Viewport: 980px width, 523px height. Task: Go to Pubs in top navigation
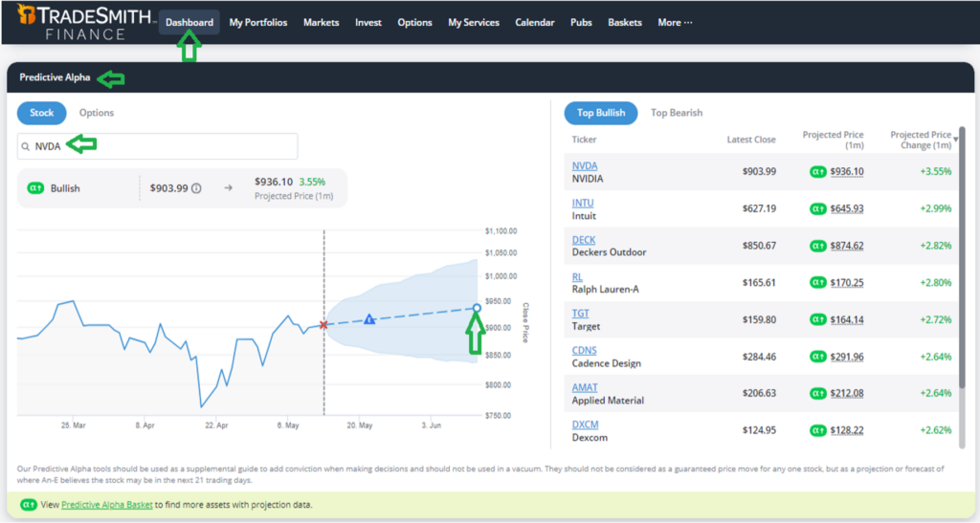click(x=581, y=22)
